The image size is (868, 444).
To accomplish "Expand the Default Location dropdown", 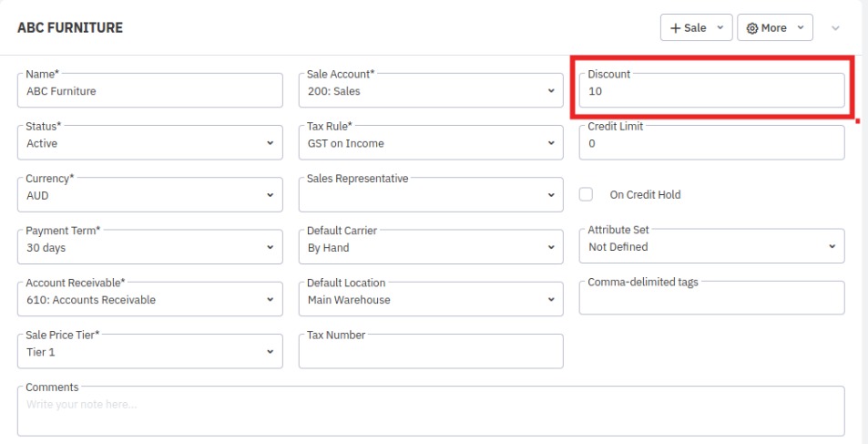I will (430, 300).
